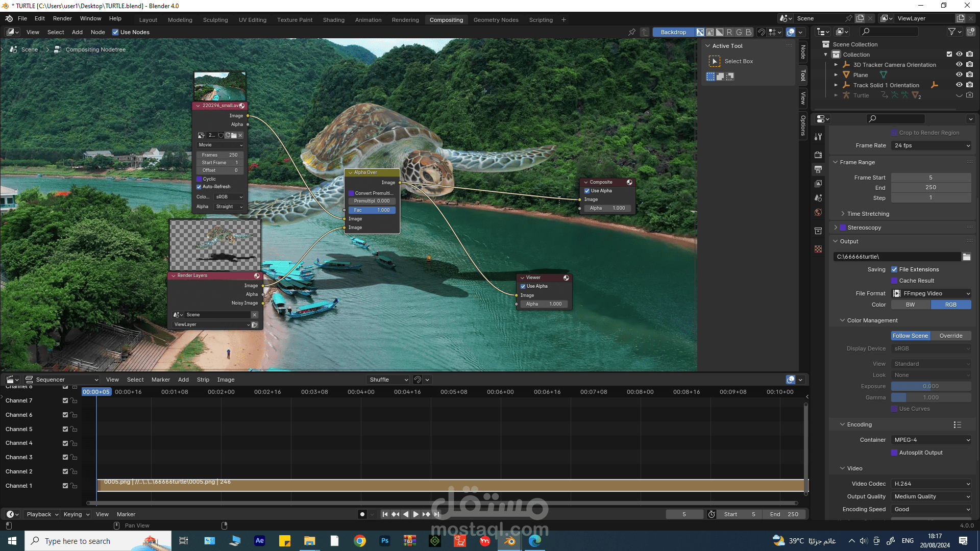
Task: Open the Node menu in compositor header
Action: pos(97,32)
